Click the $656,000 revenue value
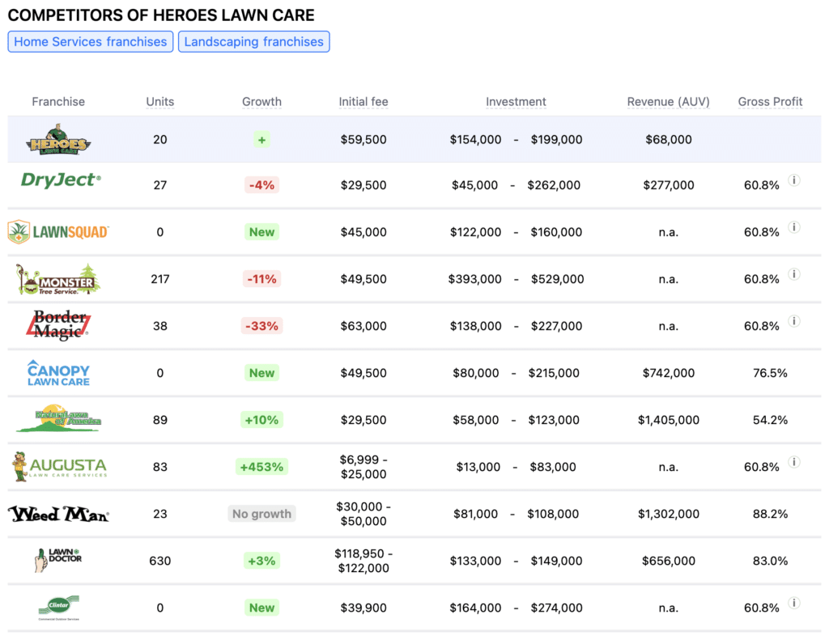Image resolution: width=829 pixels, height=644 pixels. (668, 561)
